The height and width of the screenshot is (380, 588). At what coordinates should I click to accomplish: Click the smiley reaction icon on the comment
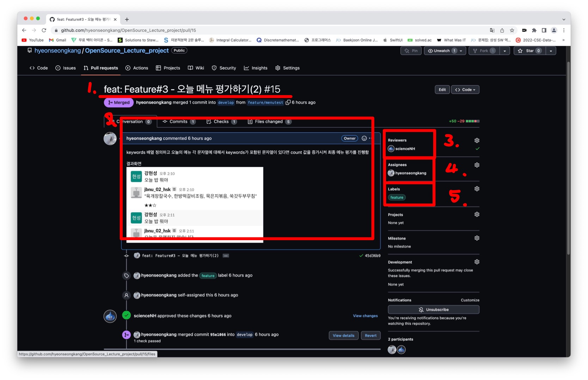pyautogui.click(x=364, y=138)
